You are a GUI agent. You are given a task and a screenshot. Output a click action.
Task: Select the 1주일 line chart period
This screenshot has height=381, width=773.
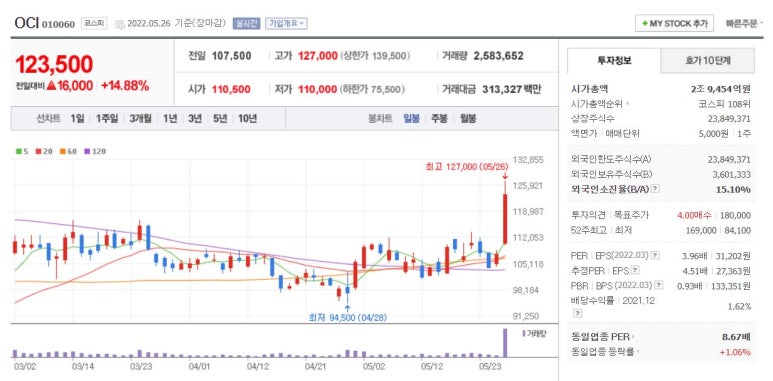(x=106, y=118)
